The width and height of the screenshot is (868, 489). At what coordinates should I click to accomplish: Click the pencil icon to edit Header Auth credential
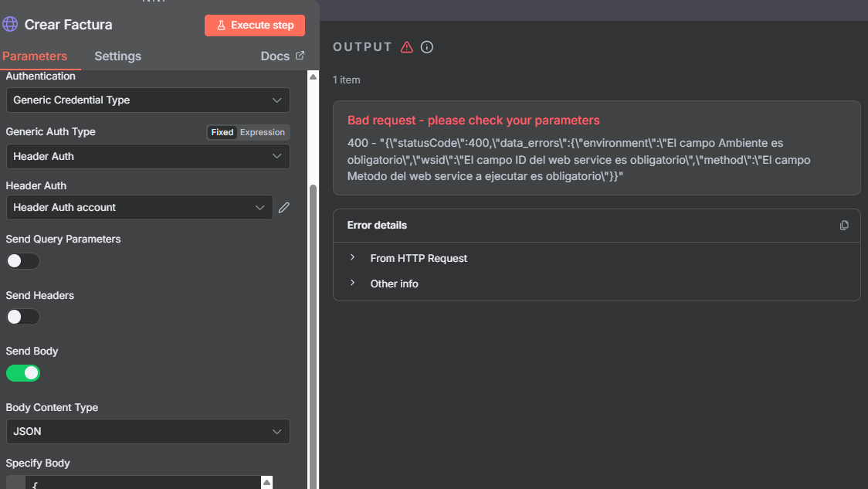284,207
